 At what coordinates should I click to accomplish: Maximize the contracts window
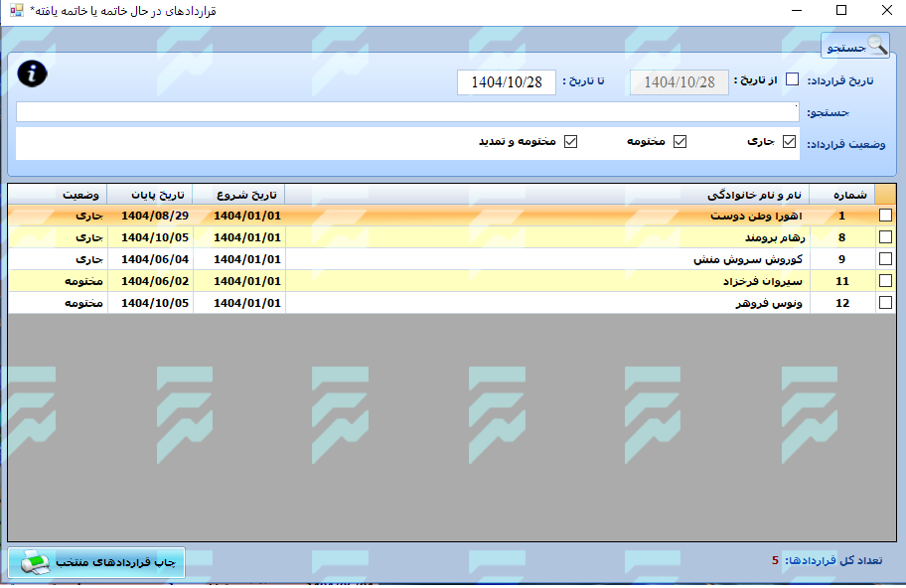click(841, 11)
